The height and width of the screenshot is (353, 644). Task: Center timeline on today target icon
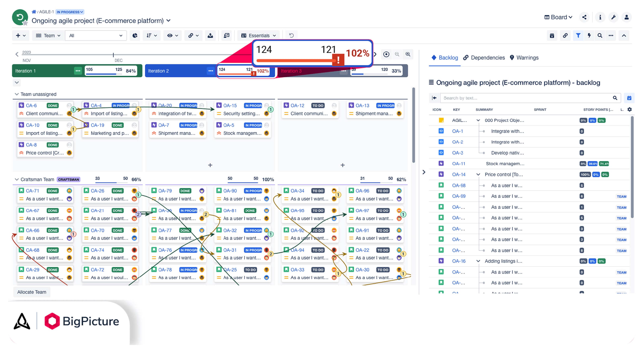coord(386,54)
